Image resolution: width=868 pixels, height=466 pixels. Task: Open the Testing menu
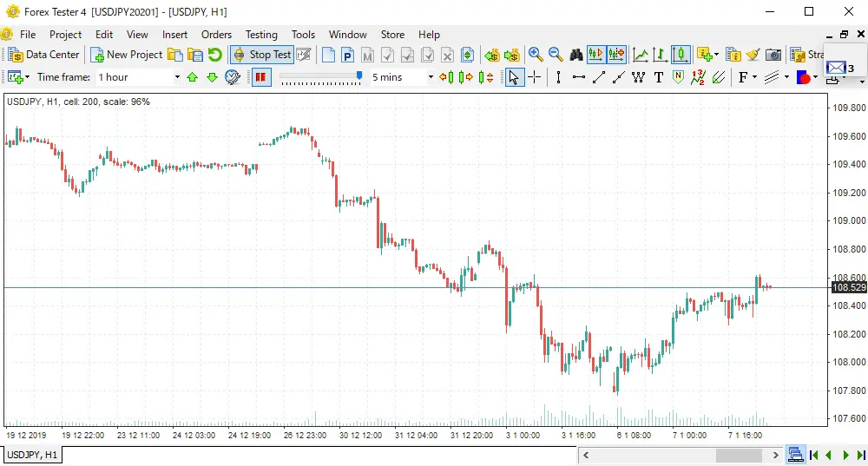[261, 35]
